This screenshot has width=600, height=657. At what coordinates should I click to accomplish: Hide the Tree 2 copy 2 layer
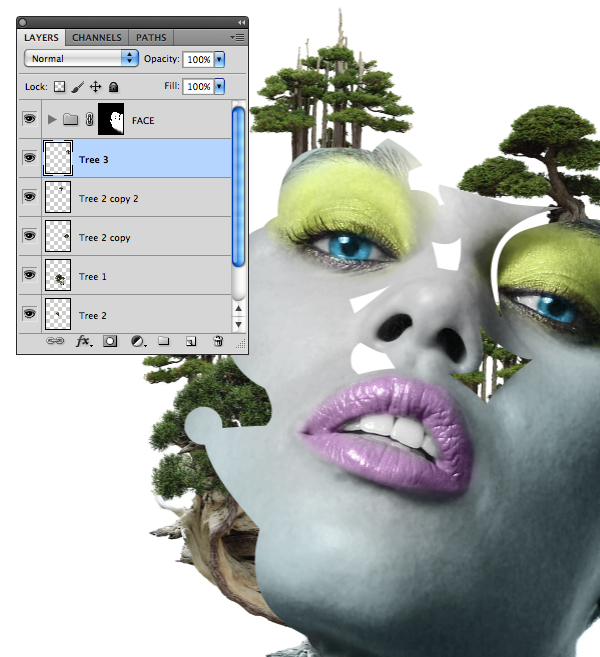29,197
